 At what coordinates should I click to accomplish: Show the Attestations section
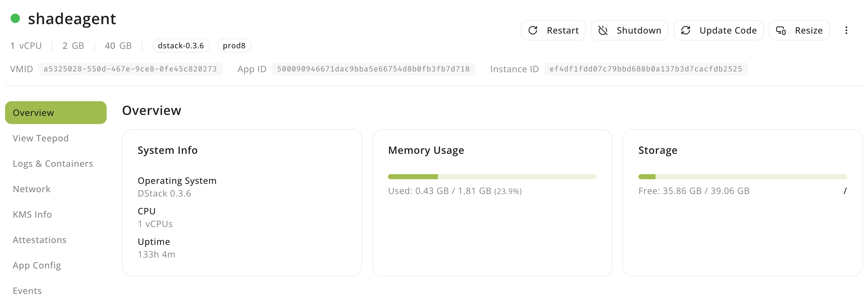[x=40, y=240]
